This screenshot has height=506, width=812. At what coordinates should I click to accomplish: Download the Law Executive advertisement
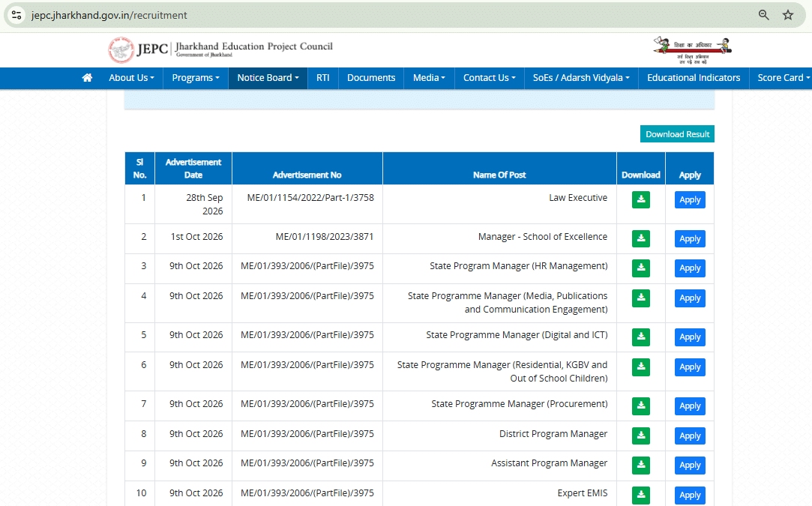tap(640, 199)
